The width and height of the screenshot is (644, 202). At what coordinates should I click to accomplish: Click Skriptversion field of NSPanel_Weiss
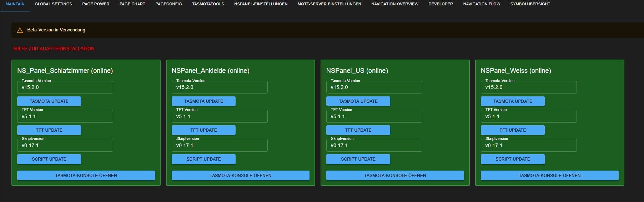coord(529,145)
